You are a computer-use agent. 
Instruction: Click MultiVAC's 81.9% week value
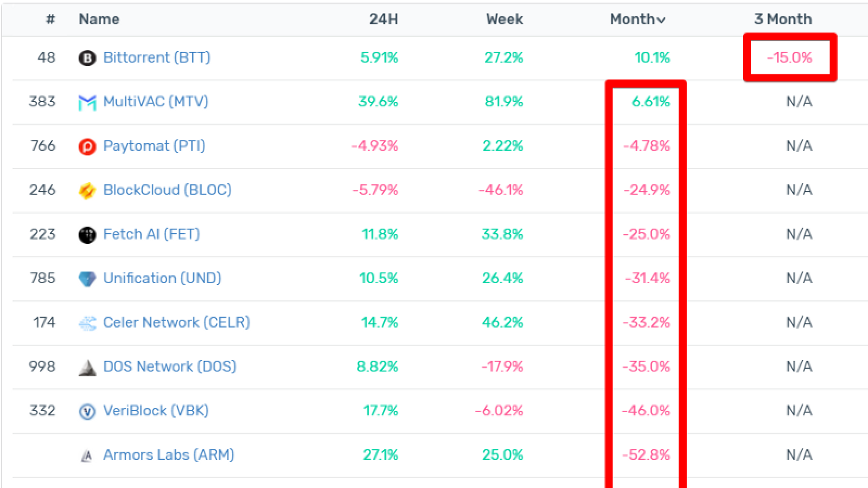click(504, 101)
